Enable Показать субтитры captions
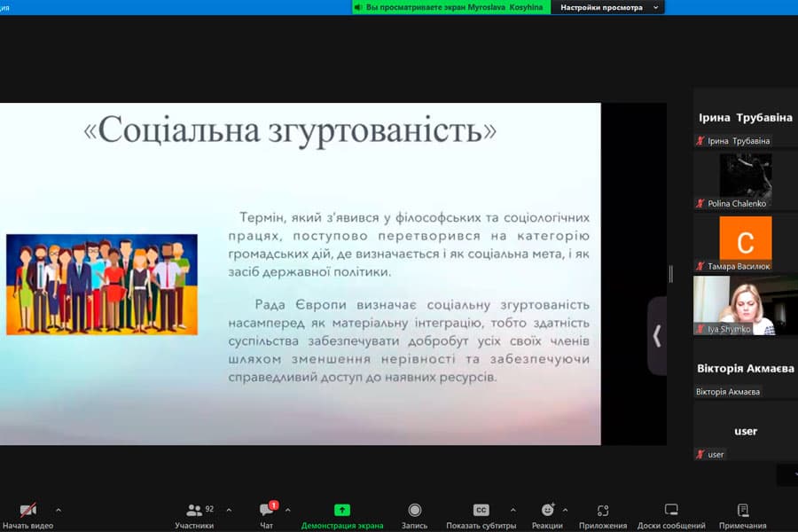 point(481,510)
